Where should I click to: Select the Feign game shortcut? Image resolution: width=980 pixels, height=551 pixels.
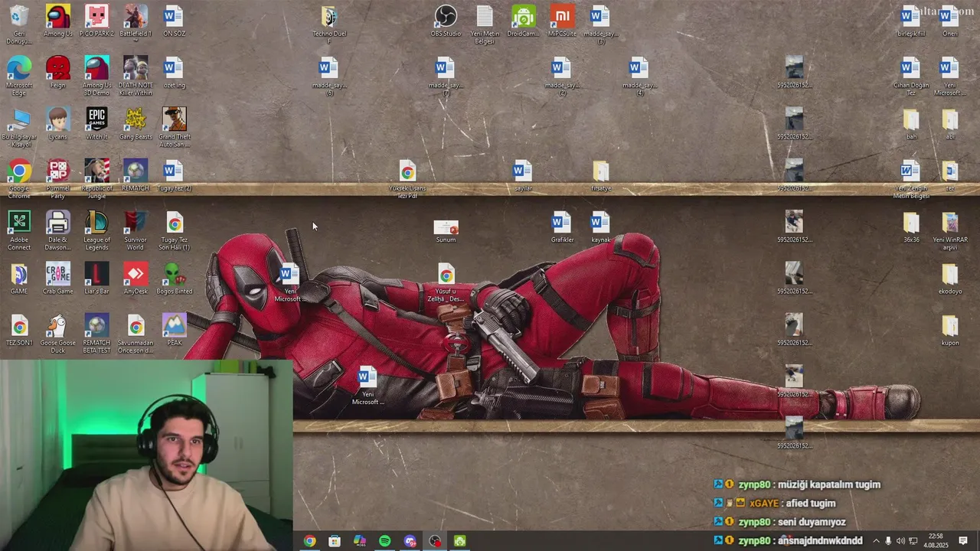58,73
